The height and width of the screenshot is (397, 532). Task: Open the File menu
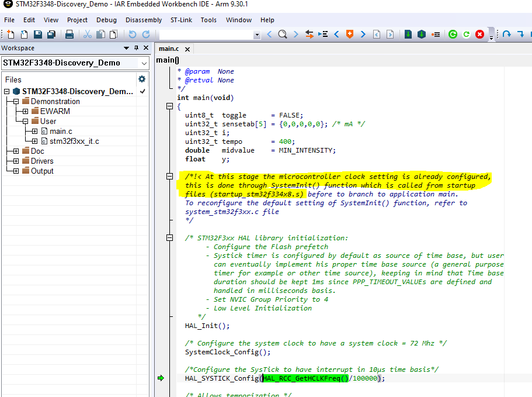(x=9, y=20)
